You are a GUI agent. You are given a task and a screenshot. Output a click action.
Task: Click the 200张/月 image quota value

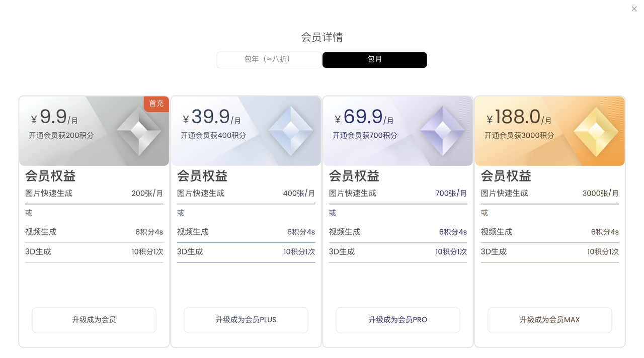tap(147, 193)
